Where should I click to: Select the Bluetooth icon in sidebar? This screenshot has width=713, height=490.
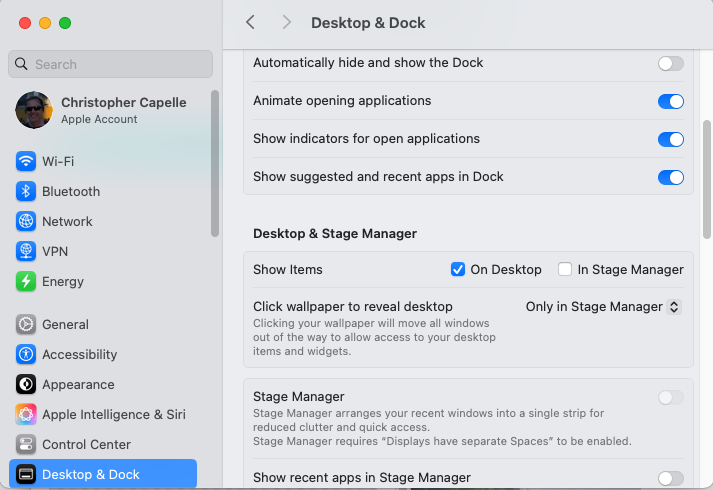[x=26, y=191]
